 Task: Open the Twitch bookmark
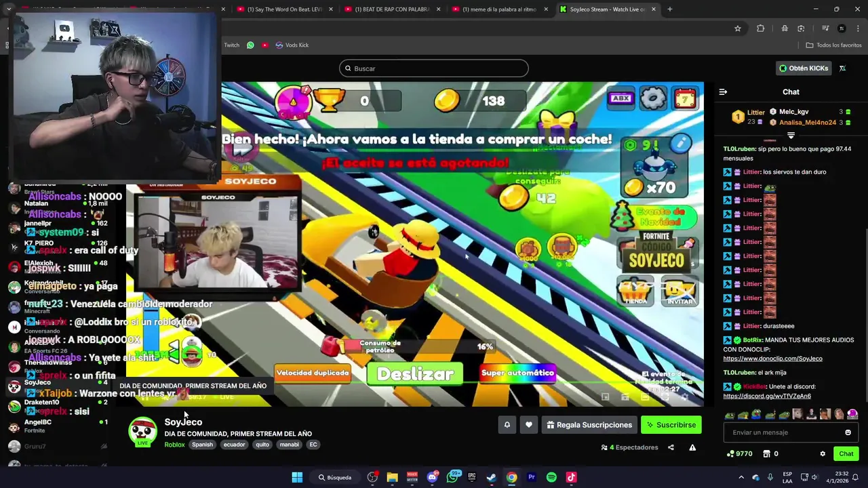[231, 45]
